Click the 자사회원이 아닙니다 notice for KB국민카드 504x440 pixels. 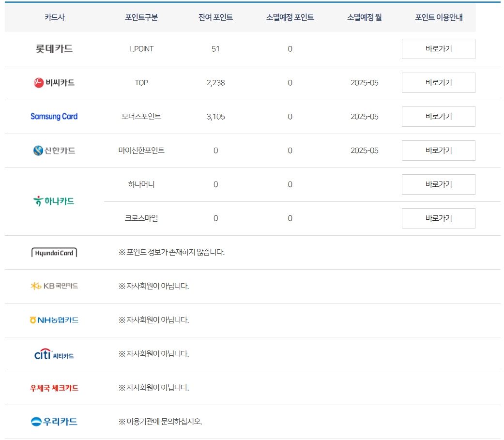click(x=153, y=286)
